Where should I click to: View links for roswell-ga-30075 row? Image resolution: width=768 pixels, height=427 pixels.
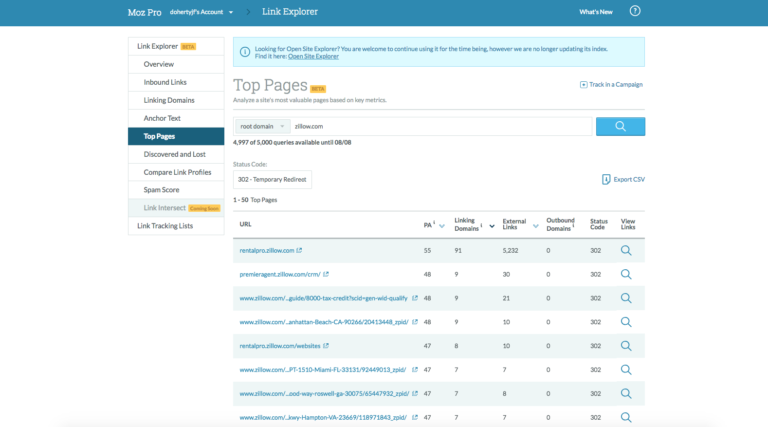[x=626, y=394]
